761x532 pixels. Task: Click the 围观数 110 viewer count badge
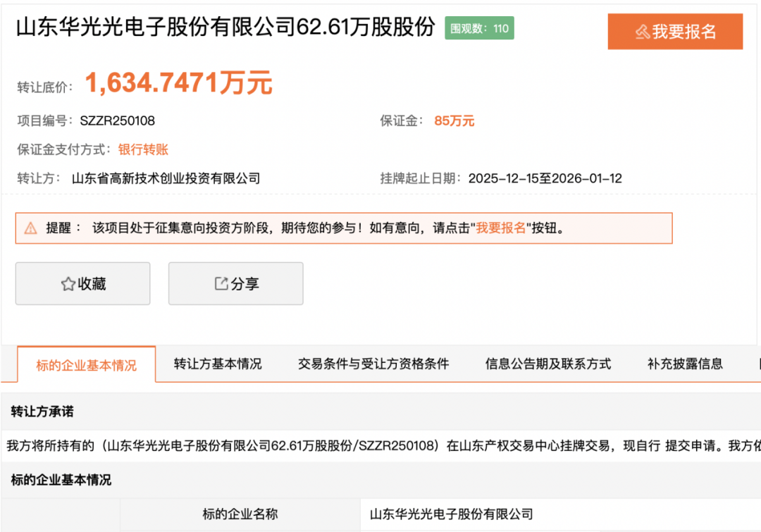coord(479,28)
